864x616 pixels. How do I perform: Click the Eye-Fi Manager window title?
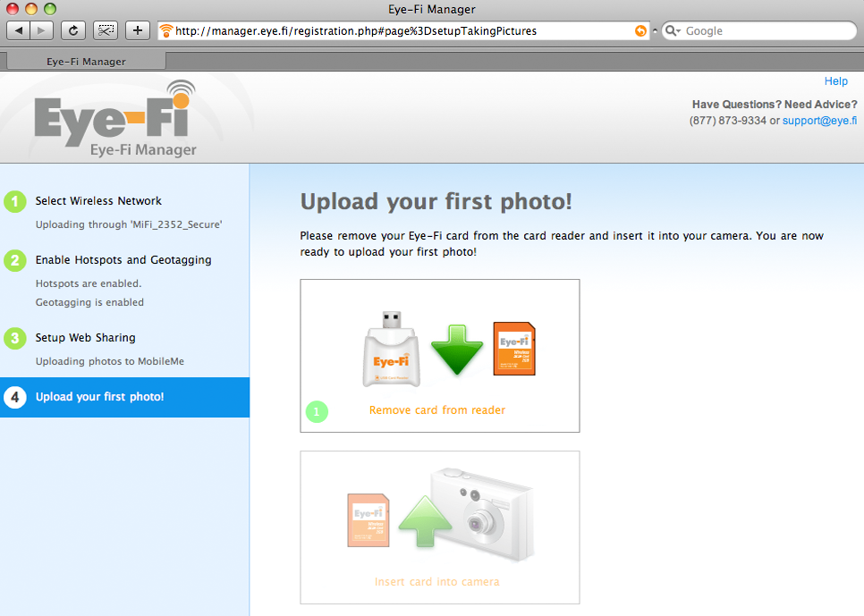[x=431, y=9]
